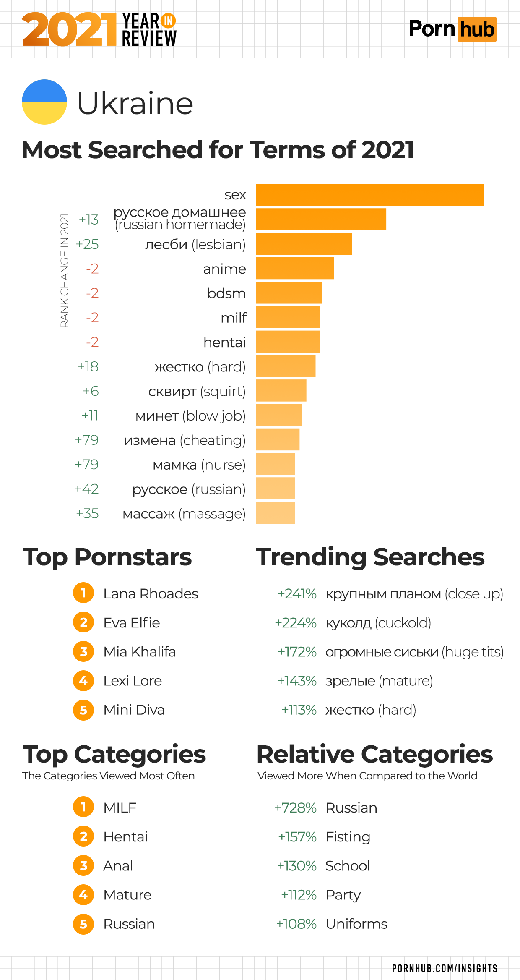The image size is (520, 980).
Task: Click the "Rank Change in 2021" vertical label
Action: (64, 271)
